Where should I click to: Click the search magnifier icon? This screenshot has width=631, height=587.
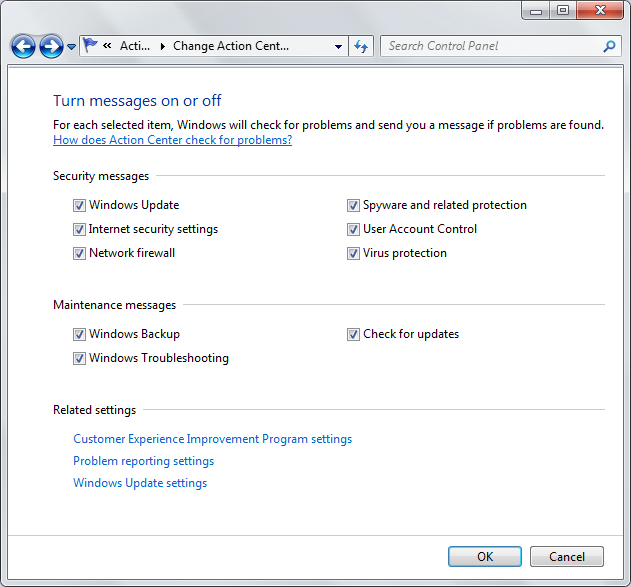click(609, 46)
